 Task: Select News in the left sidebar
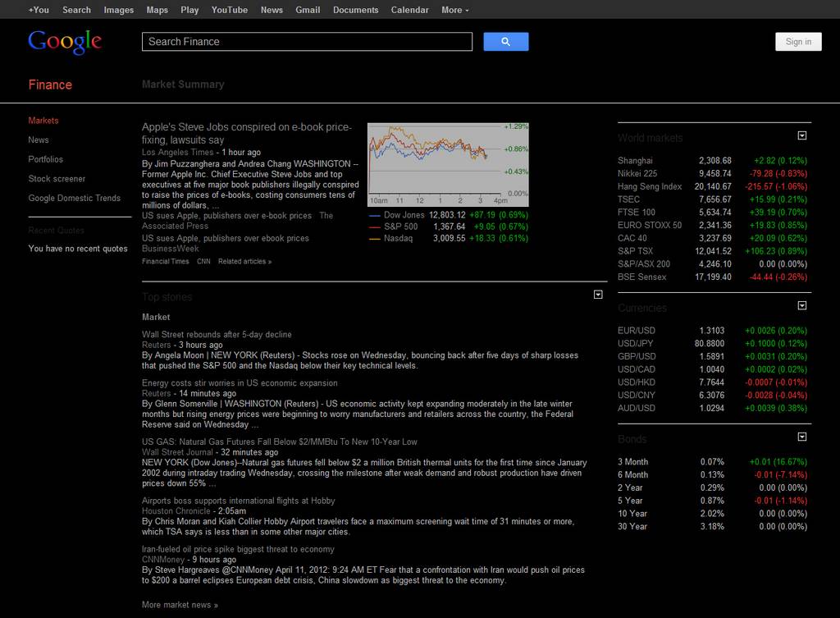(x=39, y=140)
